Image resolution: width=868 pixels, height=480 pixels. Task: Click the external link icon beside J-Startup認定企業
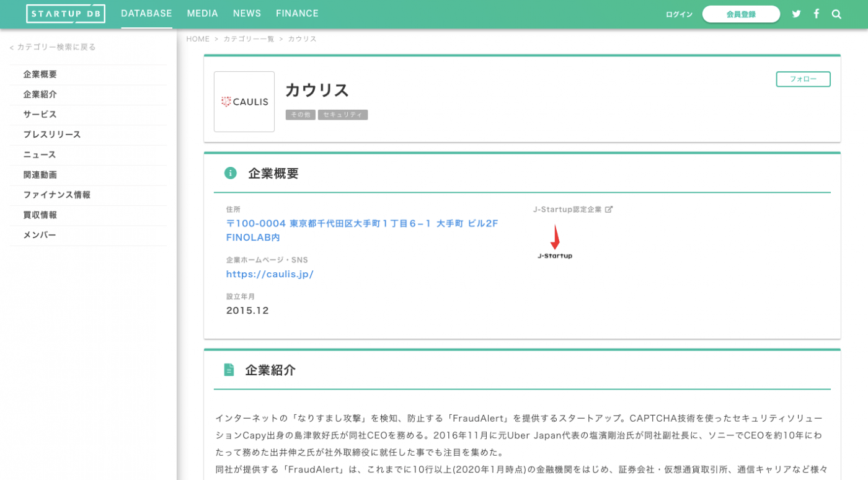(x=609, y=210)
